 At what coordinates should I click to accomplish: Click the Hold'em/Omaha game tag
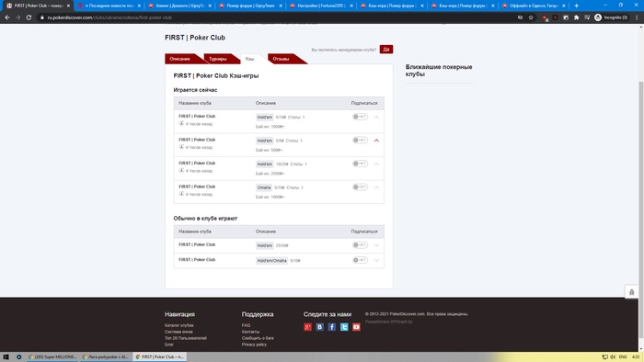pyautogui.click(x=271, y=260)
